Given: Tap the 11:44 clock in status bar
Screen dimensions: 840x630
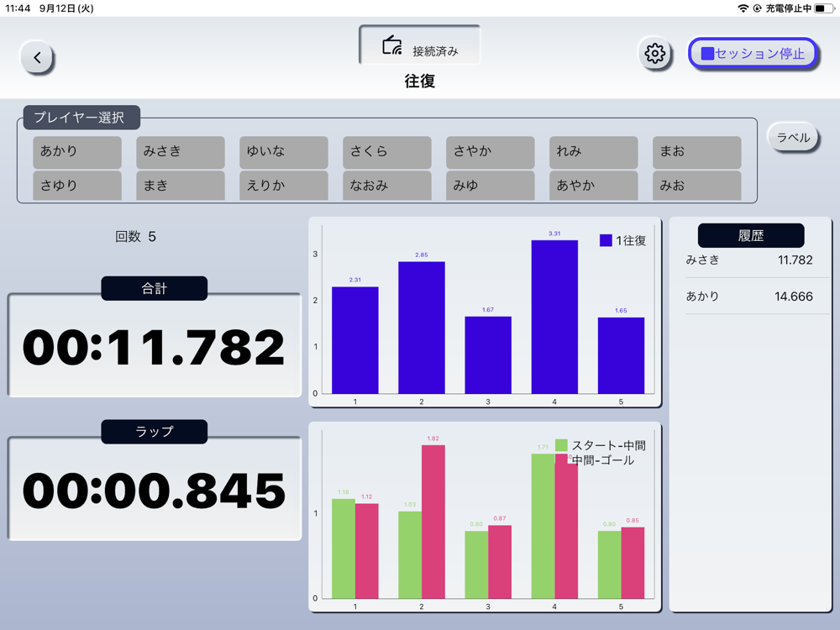Looking at the screenshot, I should click(x=18, y=8).
